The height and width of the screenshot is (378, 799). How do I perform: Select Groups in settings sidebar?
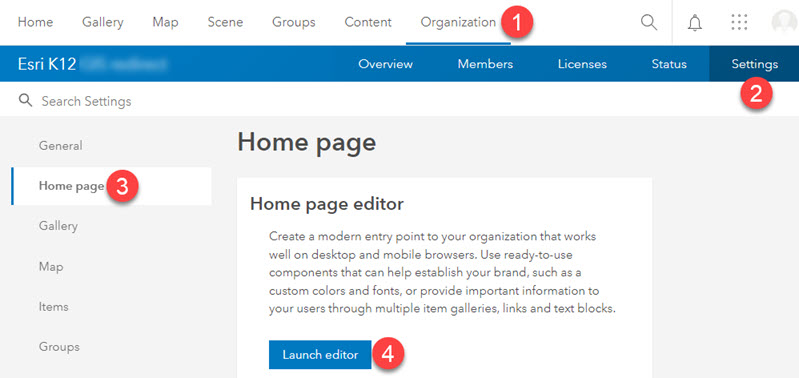point(59,347)
